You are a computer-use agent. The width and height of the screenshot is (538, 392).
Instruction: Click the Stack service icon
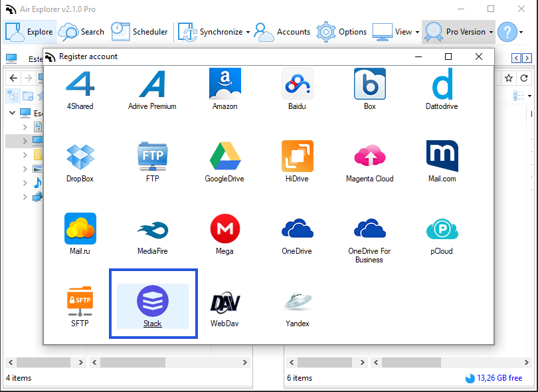[152, 302]
